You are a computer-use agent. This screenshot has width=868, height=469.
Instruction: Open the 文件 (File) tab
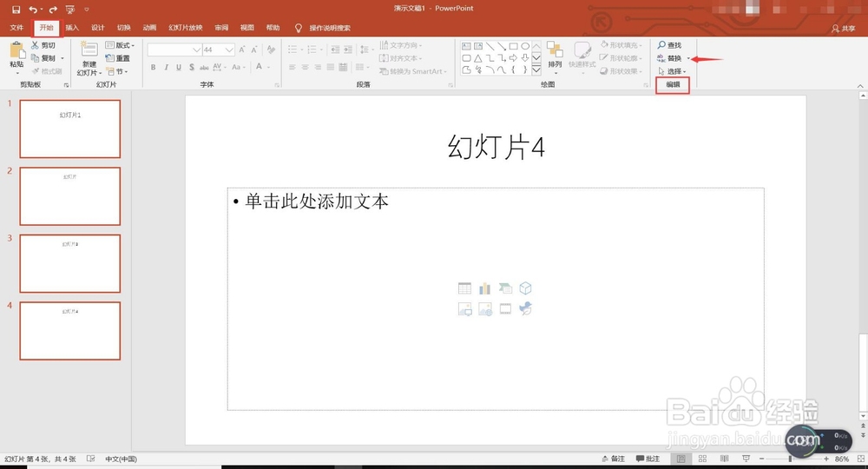tap(16, 28)
